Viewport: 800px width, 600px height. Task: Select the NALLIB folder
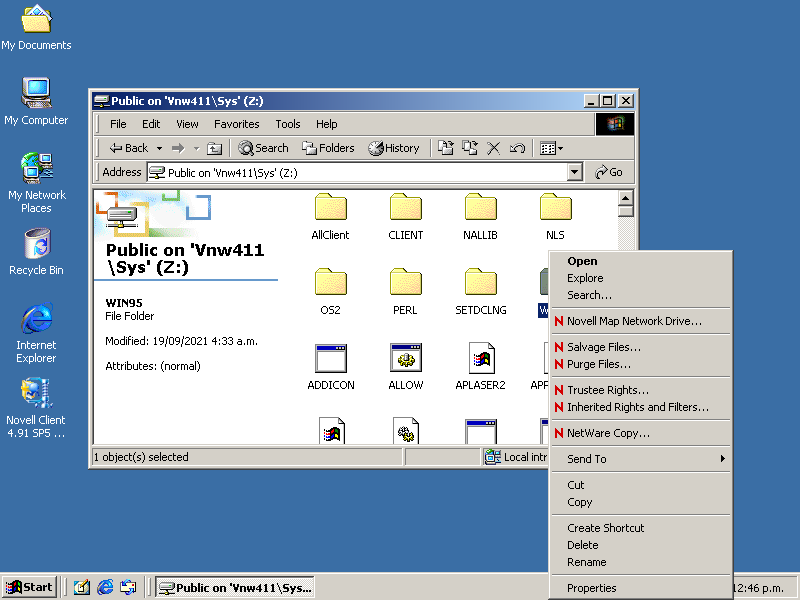[x=480, y=217]
